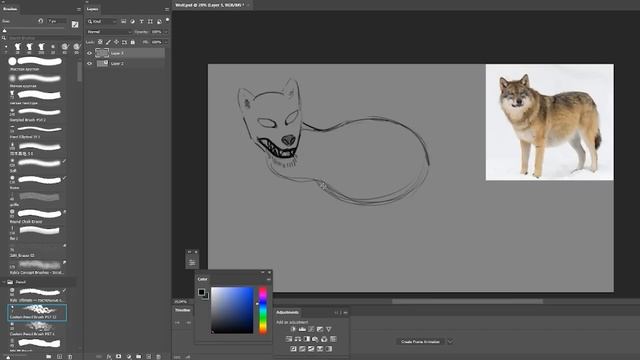Filter layers by shape layers
The height and width of the screenshot is (360, 640).
point(150,21)
